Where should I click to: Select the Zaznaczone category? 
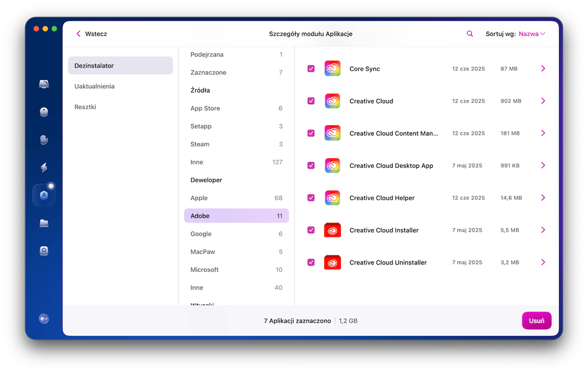236,73
